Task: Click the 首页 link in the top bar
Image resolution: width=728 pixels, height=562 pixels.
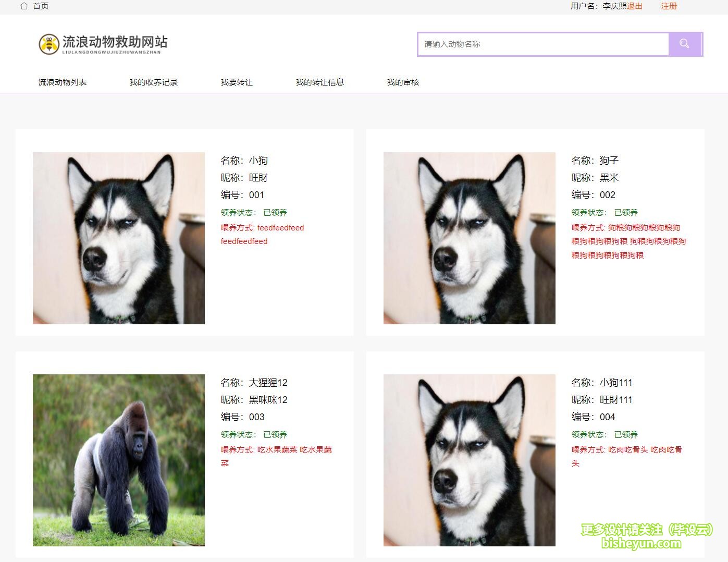Action: (x=41, y=6)
